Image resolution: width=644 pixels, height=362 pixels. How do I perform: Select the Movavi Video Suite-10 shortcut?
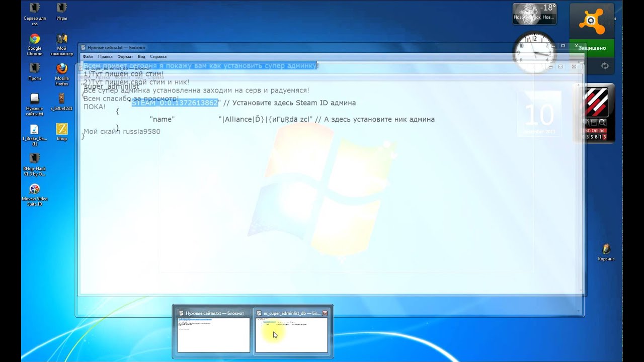coord(35,195)
